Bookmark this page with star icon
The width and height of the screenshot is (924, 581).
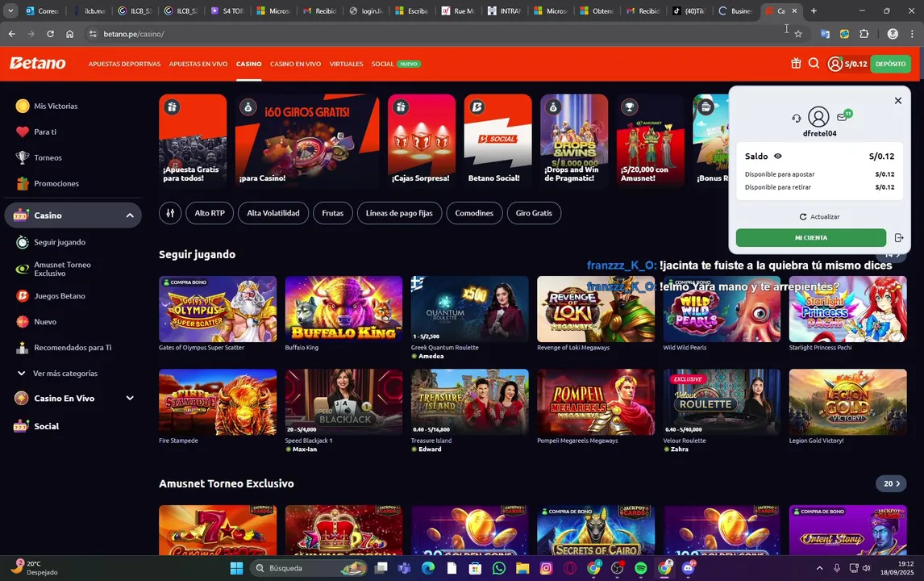point(798,34)
